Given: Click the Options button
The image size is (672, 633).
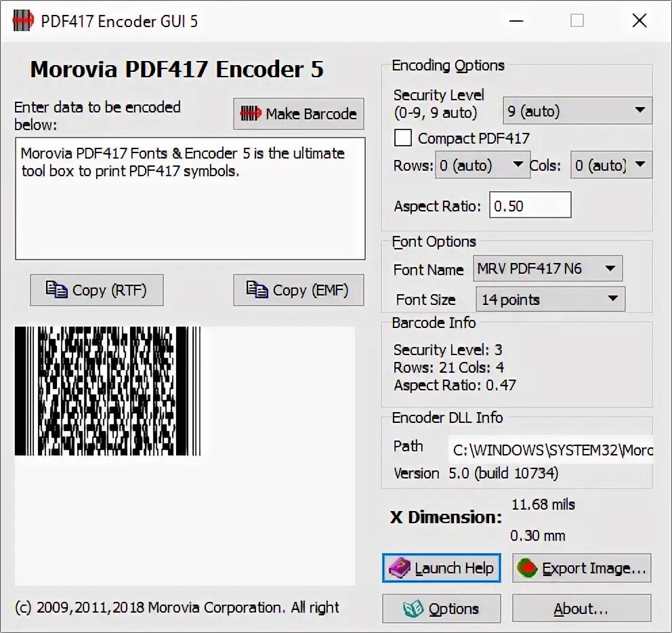Looking at the screenshot, I should (x=442, y=609).
